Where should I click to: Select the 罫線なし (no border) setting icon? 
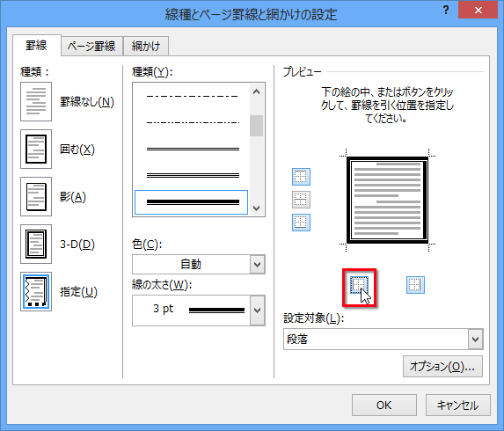click(x=36, y=101)
